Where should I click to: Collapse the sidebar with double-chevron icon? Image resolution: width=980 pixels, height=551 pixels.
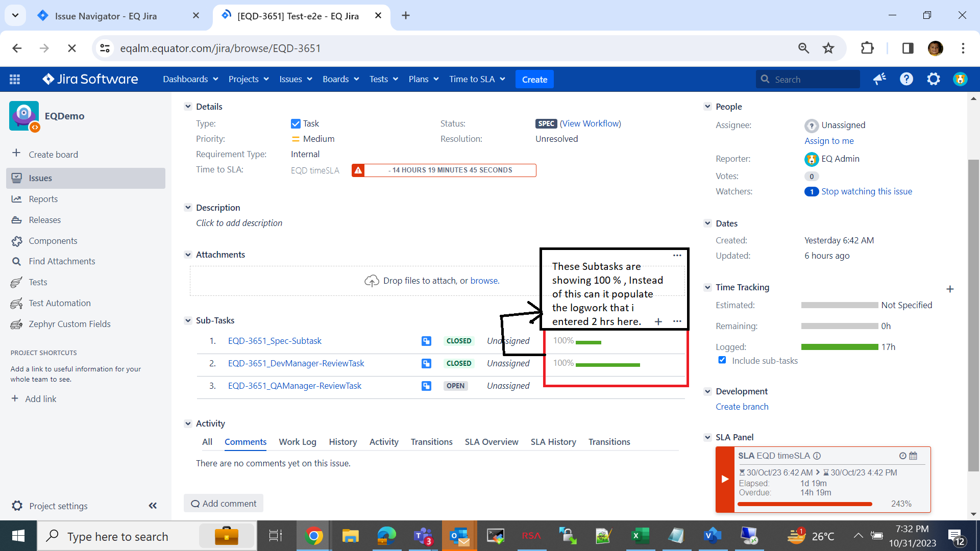pyautogui.click(x=153, y=506)
